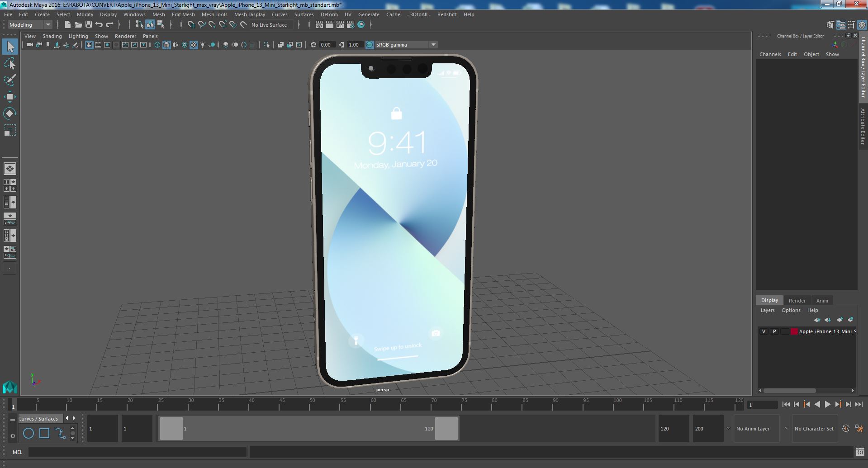Click the current frame input field

pos(762,405)
